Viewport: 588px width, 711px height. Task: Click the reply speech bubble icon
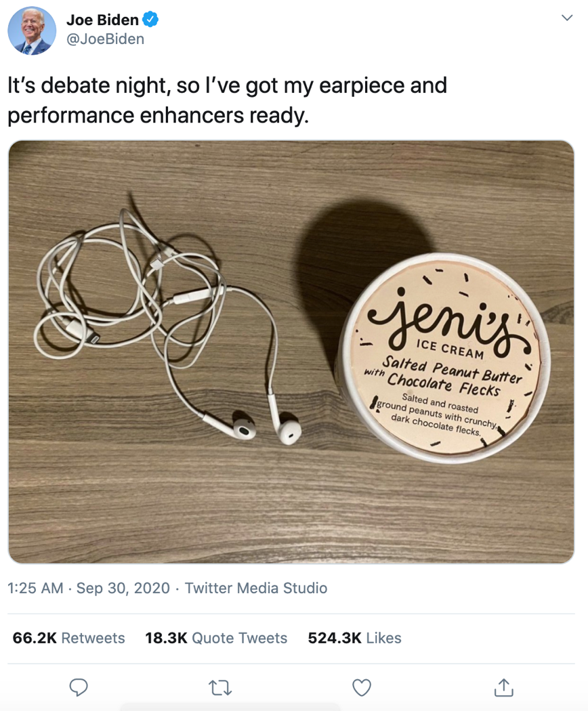pos(79,687)
